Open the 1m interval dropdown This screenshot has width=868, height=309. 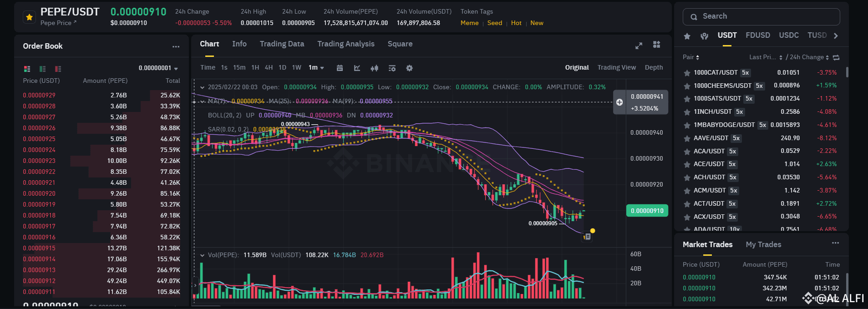pos(316,67)
